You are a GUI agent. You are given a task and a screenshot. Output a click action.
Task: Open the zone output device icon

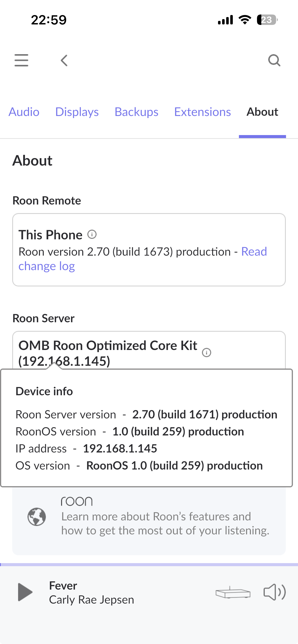click(x=233, y=593)
